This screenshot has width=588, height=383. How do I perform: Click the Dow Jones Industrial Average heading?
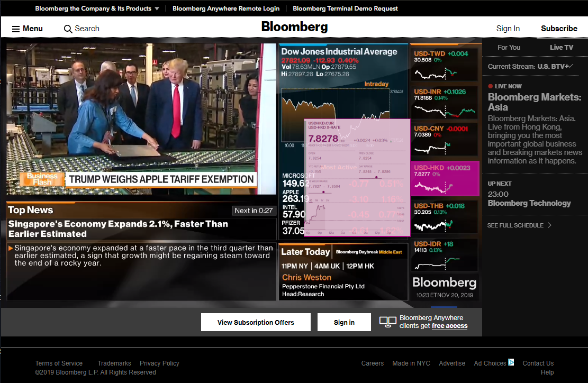click(339, 52)
